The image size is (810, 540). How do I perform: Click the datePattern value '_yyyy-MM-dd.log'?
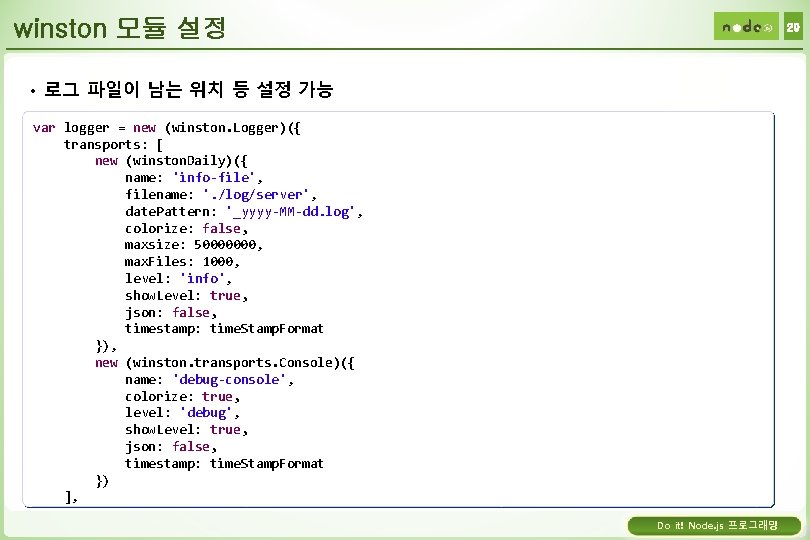click(290, 212)
